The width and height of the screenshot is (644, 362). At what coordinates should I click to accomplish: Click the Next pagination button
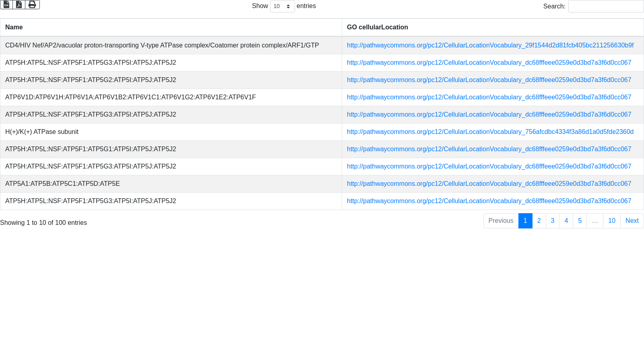632,221
